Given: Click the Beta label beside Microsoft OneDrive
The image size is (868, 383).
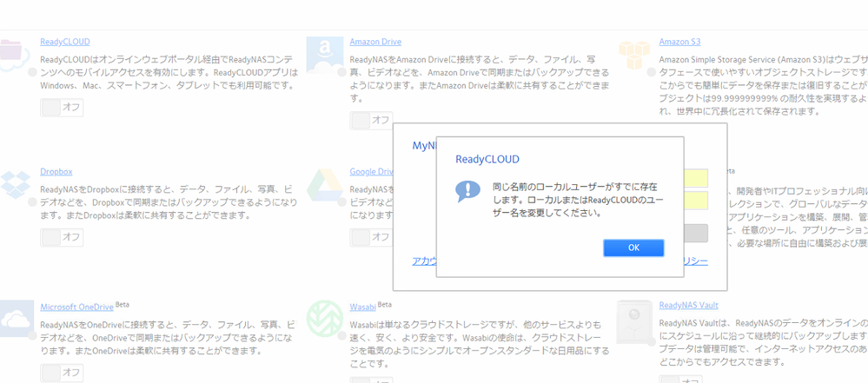Looking at the screenshot, I should pyautogui.click(x=123, y=305).
